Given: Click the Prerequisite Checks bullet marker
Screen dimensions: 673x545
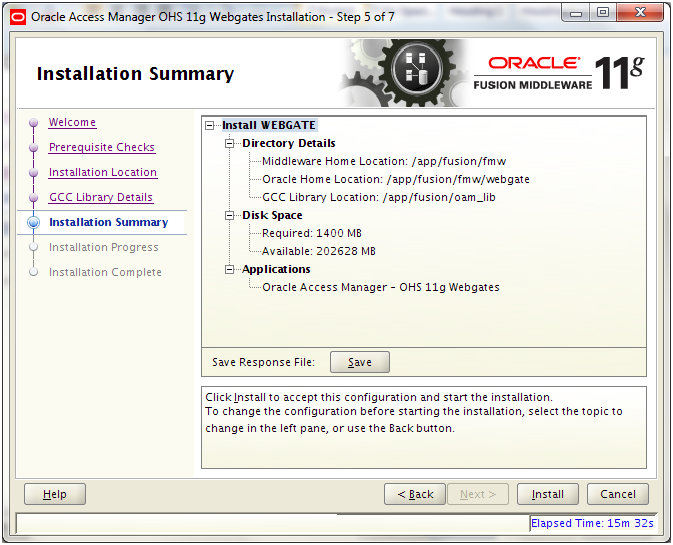Looking at the screenshot, I should coord(33,148).
